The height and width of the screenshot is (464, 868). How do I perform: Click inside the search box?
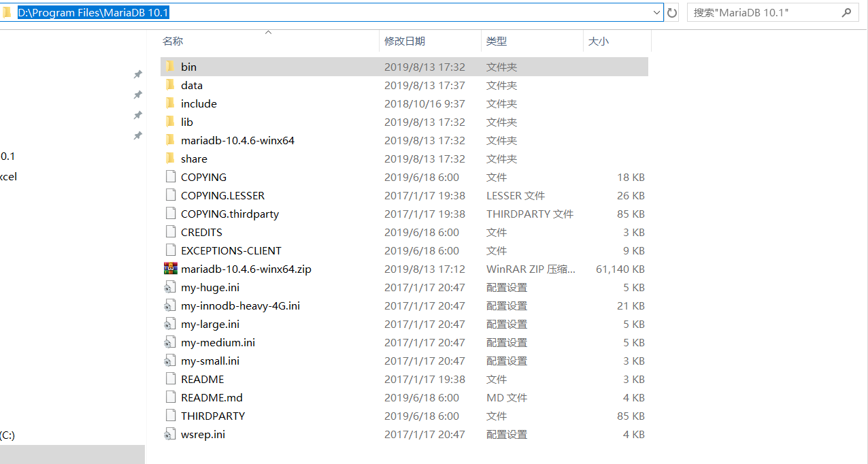coord(762,12)
